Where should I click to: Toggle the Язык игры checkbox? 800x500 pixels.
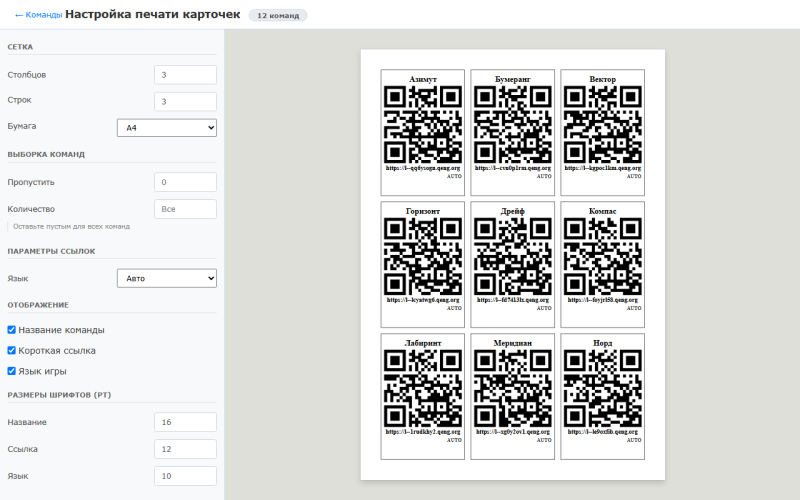click(x=12, y=371)
